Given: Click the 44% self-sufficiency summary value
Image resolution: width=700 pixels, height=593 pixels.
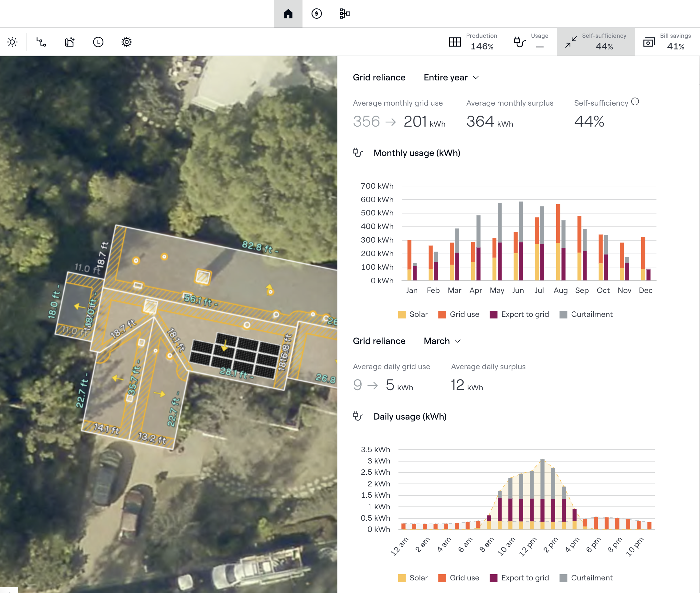Looking at the screenshot, I should point(589,121).
